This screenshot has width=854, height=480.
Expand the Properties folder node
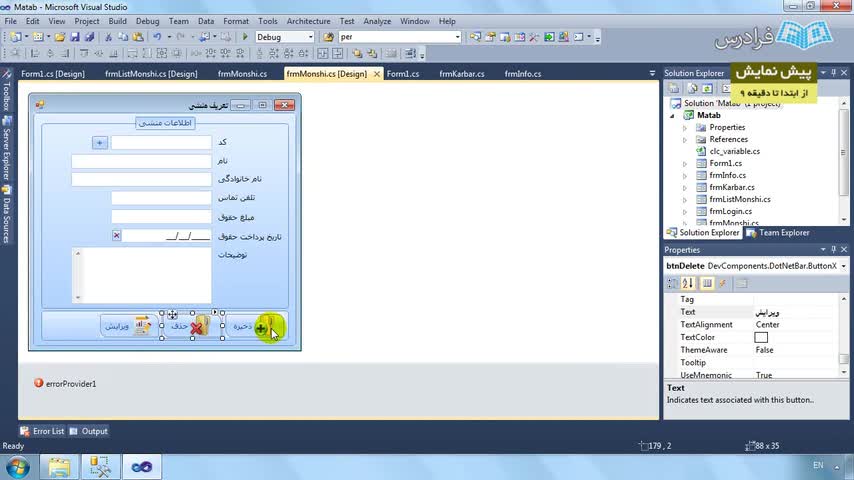pyautogui.click(x=685, y=127)
